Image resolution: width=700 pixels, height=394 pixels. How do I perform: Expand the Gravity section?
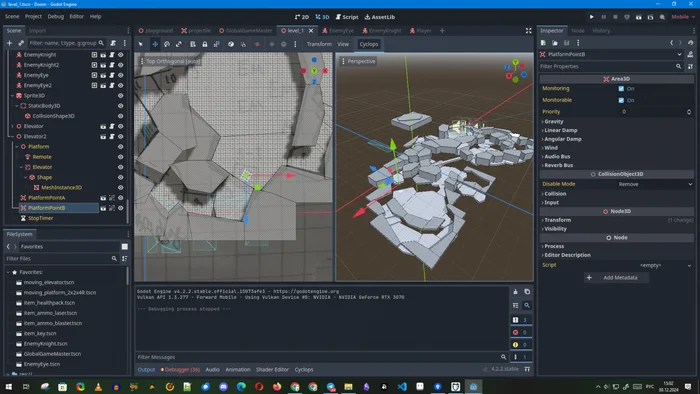553,121
